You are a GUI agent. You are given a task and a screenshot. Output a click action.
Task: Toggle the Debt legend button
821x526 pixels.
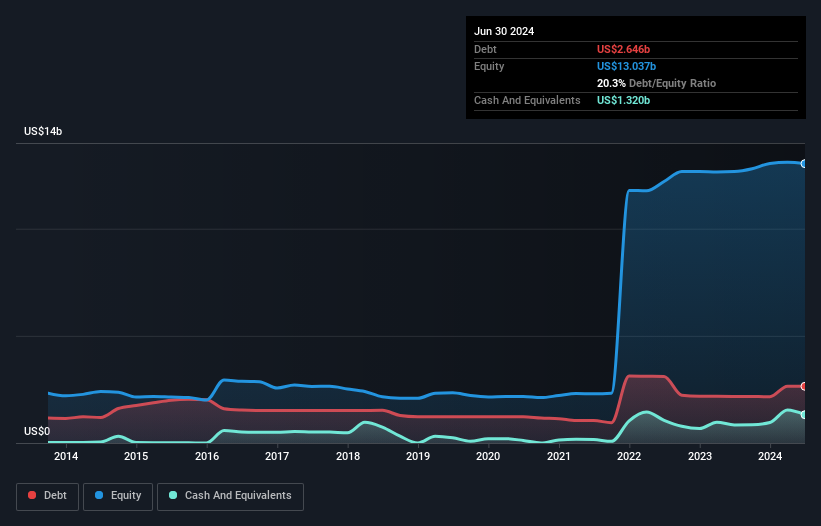click(48, 496)
